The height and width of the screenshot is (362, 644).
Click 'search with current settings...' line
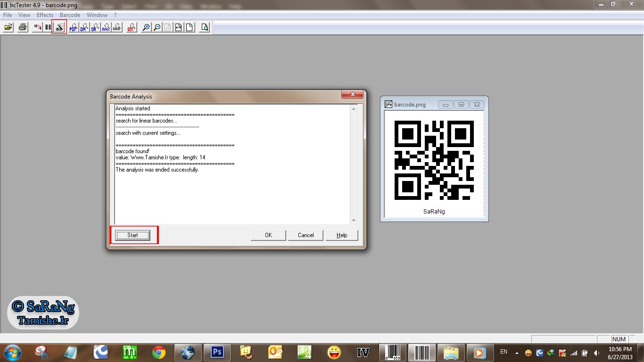[x=148, y=133]
